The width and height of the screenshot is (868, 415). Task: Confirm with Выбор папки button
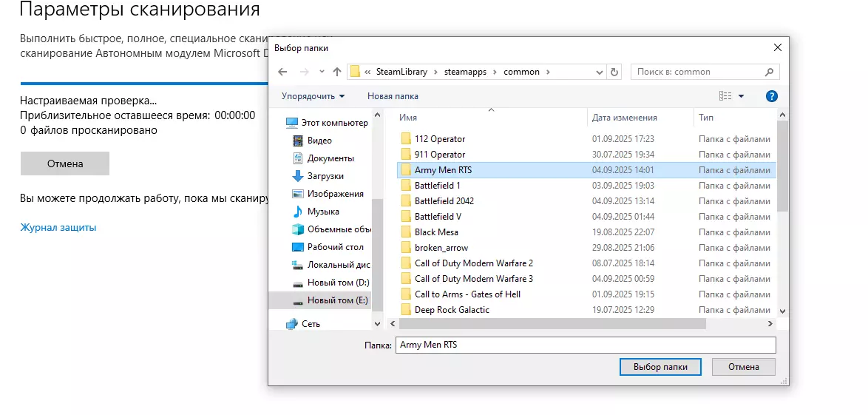(x=660, y=367)
